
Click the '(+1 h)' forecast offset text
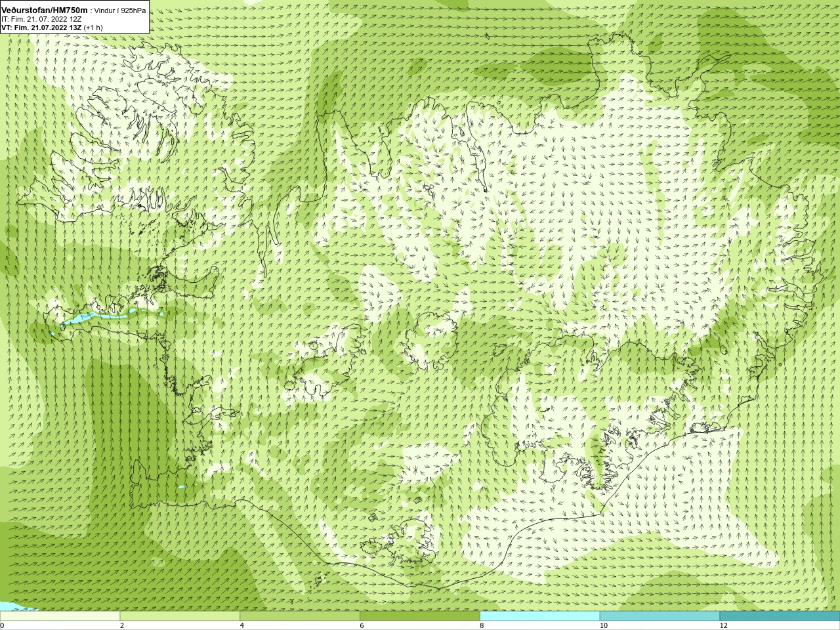(x=93, y=28)
